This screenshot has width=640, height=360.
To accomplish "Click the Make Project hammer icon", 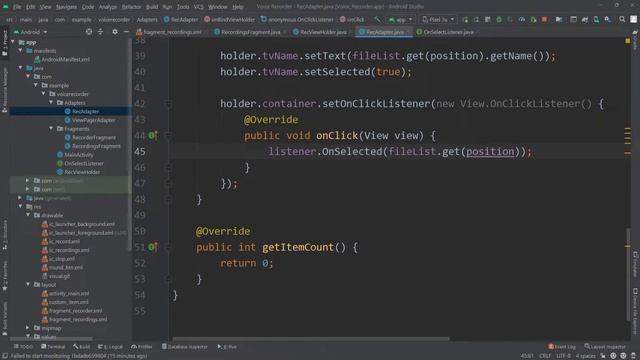I will 377,19.
